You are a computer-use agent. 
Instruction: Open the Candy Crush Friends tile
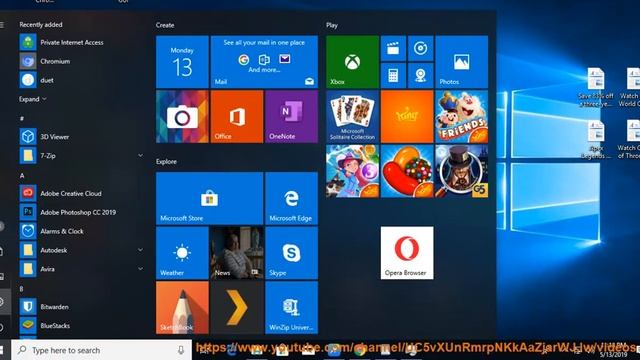coord(462,117)
